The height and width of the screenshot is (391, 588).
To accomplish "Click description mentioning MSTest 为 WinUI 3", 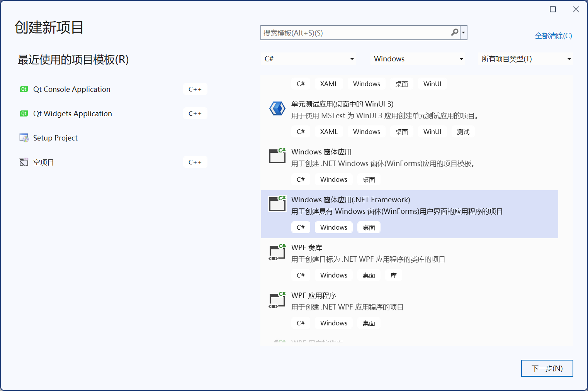I will 385,115.
